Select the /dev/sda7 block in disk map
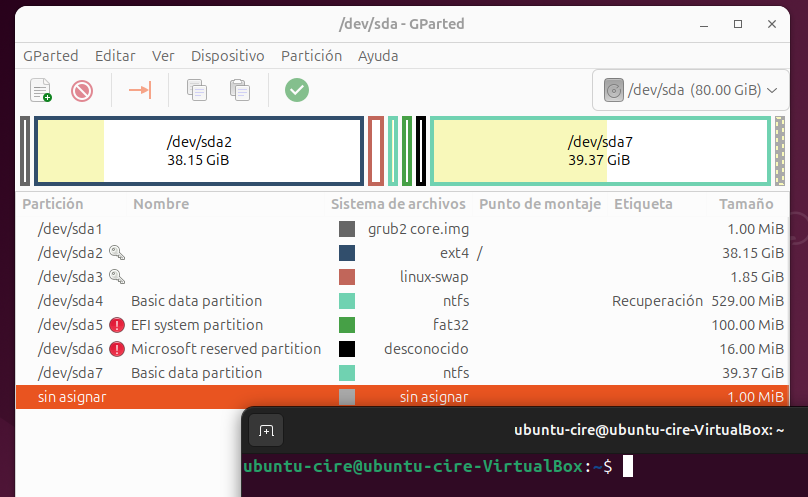808x497 pixels. pyautogui.click(x=600, y=151)
